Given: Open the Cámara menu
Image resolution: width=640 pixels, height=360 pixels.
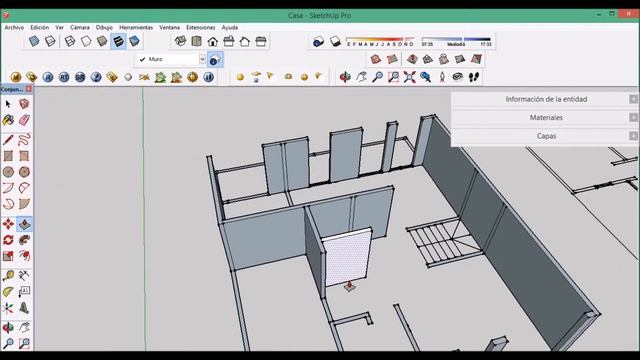Looking at the screenshot, I should [80, 27].
